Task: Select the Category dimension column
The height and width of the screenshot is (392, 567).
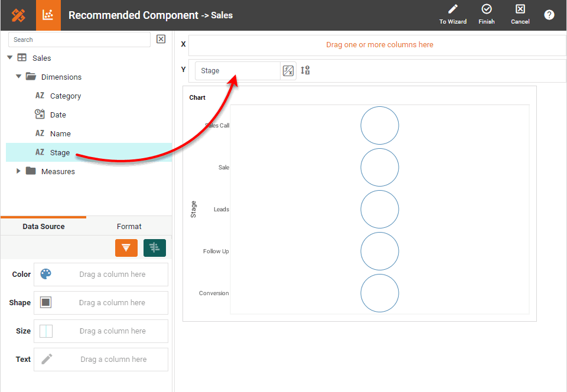Action: (x=65, y=96)
